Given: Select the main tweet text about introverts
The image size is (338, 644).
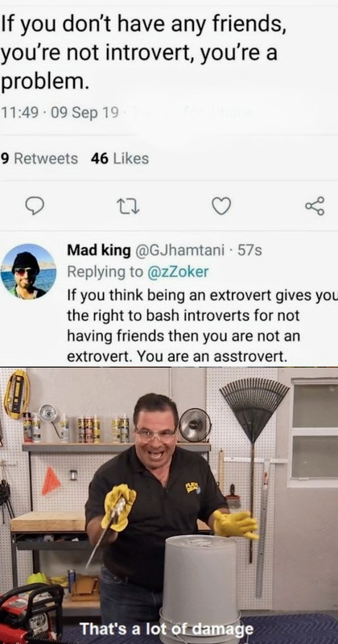Looking at the screenshot, I should [143, 53].
